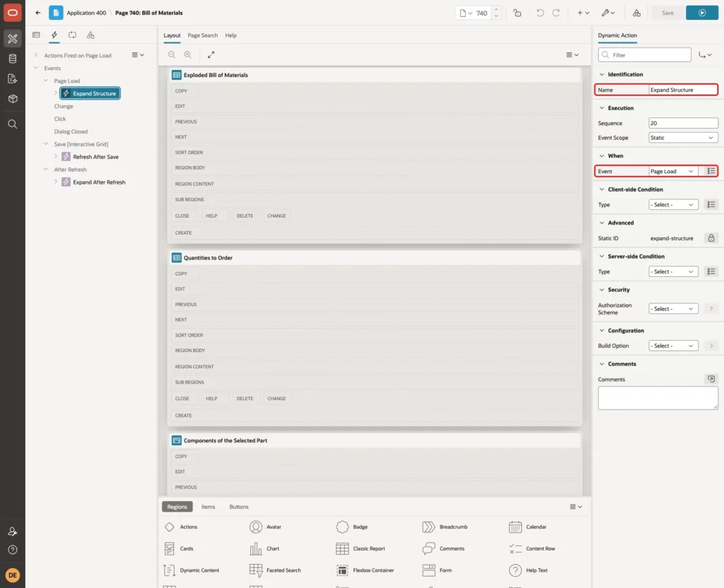This screenshot has height=588, width=724.
Task: Open the page selector dropdown
Action: 465,13
